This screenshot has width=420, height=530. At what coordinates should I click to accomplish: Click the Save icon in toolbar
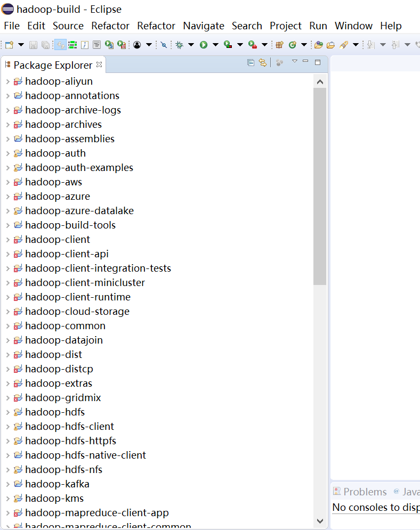33,45
